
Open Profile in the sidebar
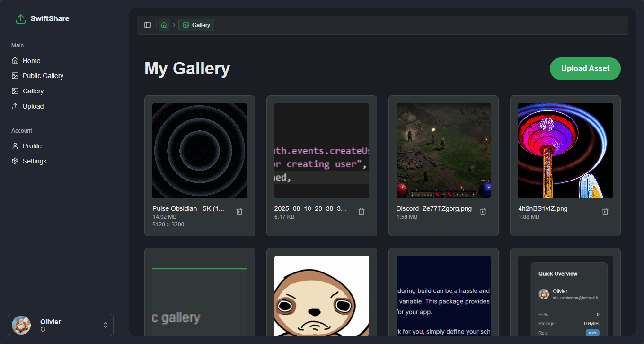61,146
